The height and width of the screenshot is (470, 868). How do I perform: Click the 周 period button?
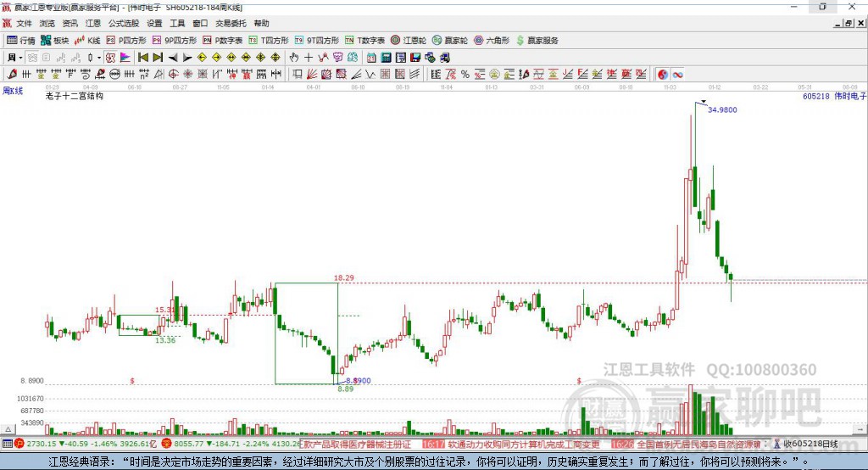pos(11,58)
